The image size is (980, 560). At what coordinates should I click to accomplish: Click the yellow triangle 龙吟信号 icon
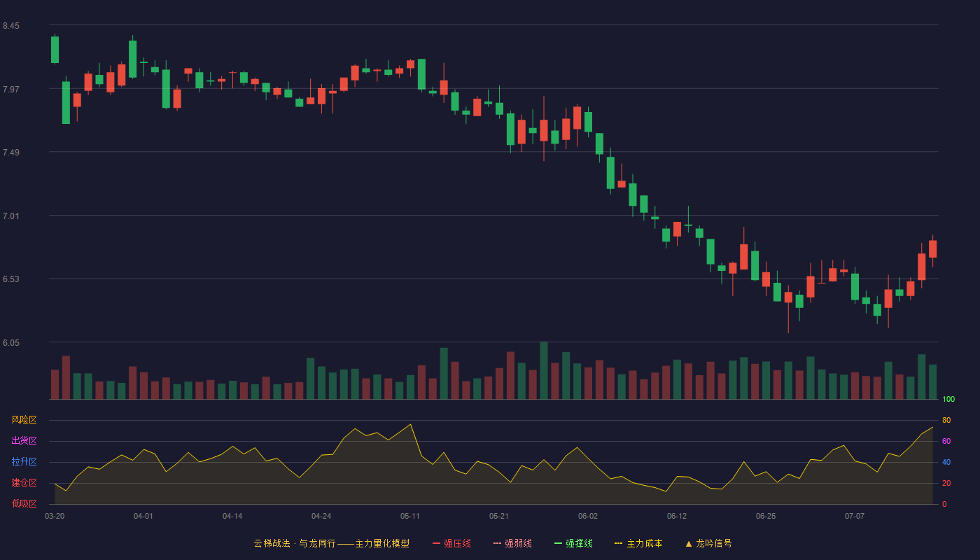[689, 543]
